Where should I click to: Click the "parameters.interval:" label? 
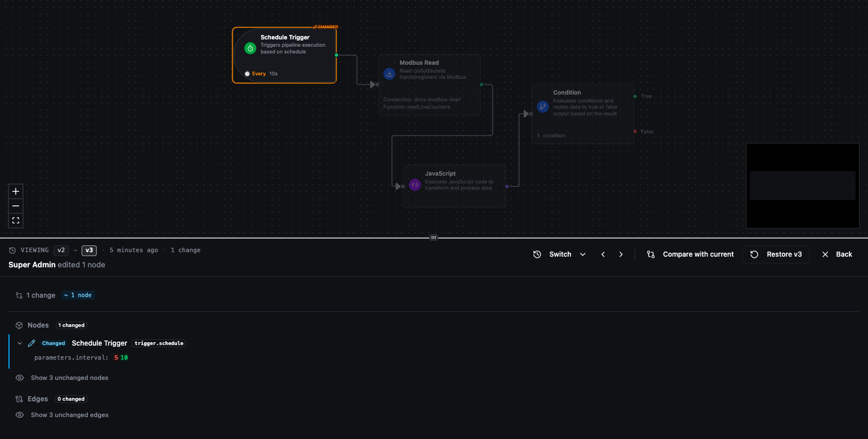click(x=71, y=358)
